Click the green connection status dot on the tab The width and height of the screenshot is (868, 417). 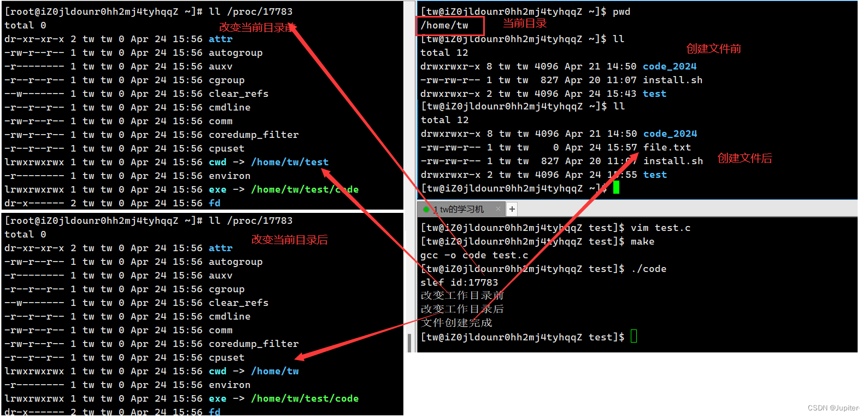[x=426, y=209]
